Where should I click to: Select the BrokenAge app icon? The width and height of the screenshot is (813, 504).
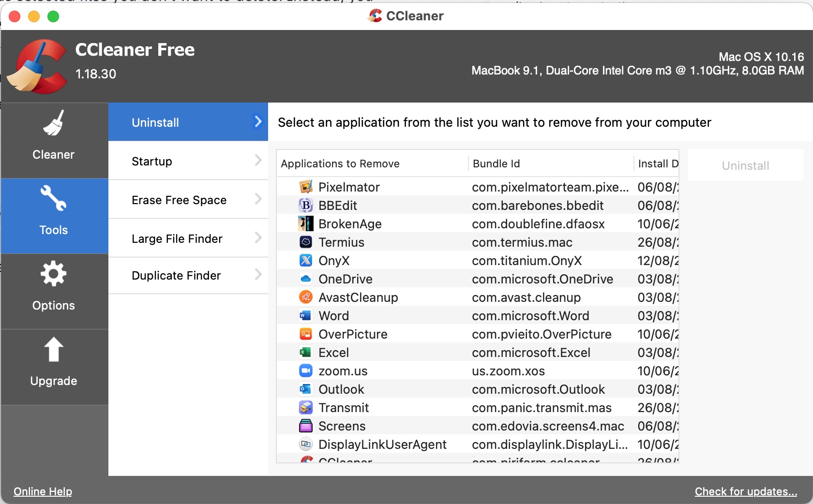pos(306,223)
